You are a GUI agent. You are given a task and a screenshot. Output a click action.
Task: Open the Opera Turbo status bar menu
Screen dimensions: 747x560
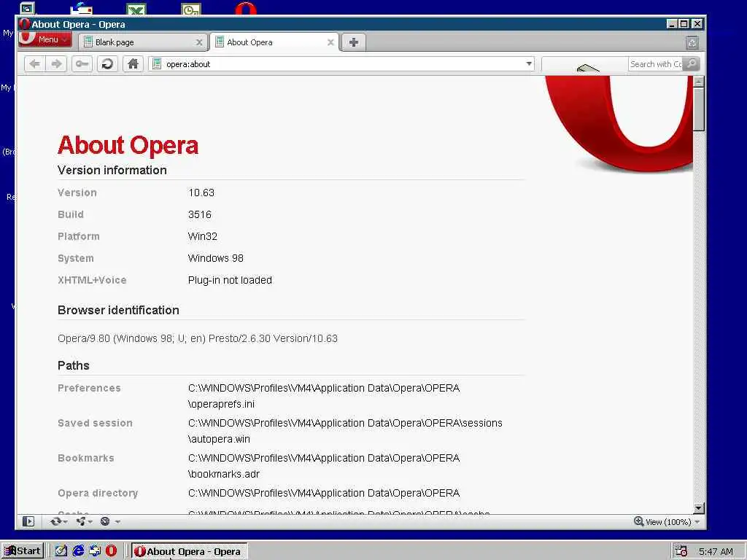pyautogui.click(x=109, y=521)
